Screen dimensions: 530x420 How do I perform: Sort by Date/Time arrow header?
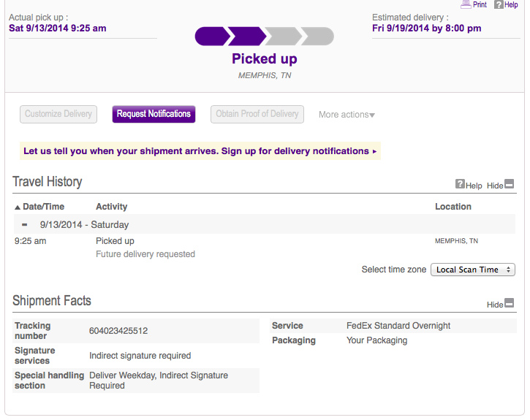click(x=39, y=207)
